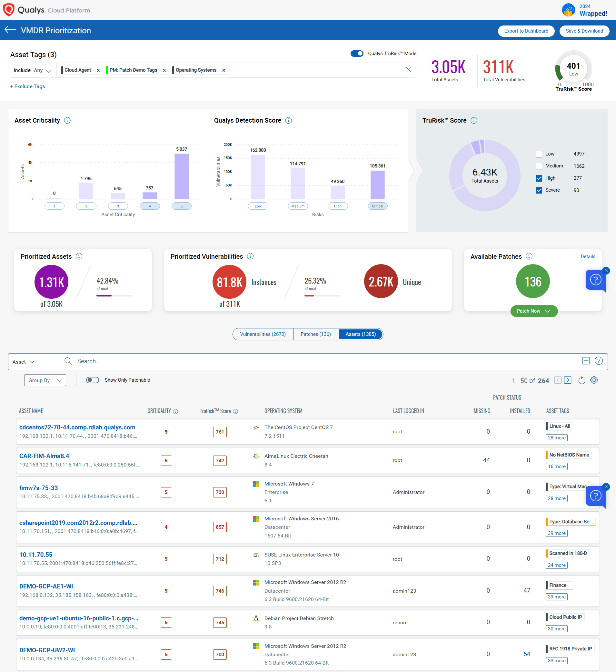Remove the Cloud Agent tag
Screen dimensions: 616x672
98,70
